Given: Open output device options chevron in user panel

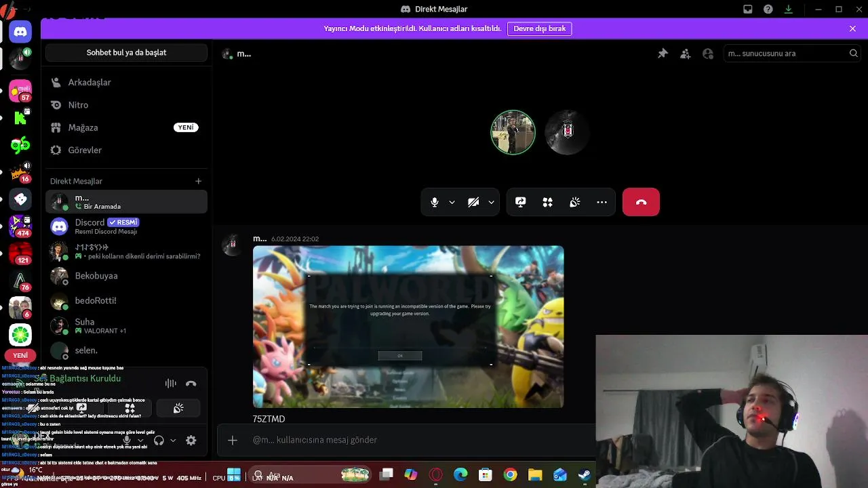Looking at the screenshot, I should tap(173, 441).
